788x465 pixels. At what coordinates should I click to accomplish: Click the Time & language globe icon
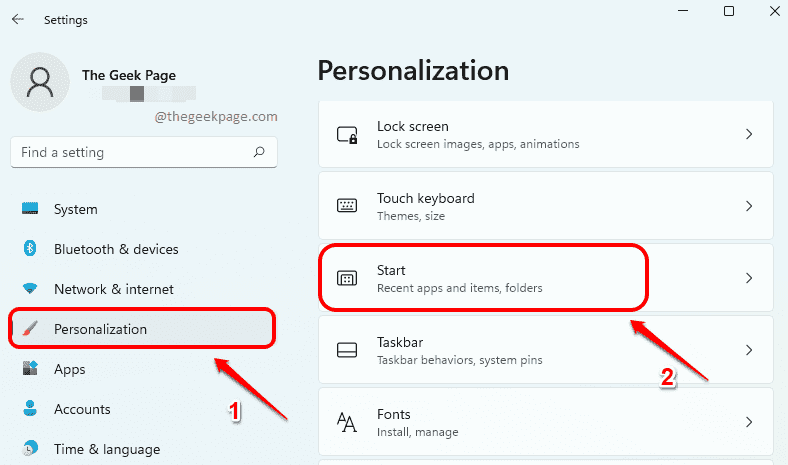(x=30, y=448)
